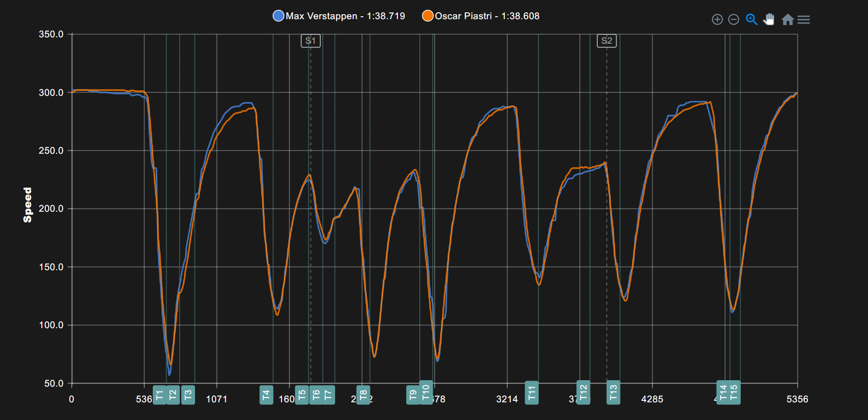Viewport: 868px width, 420px height.
Task: Click the T9 corner label
Action: (x=413, y=395)
